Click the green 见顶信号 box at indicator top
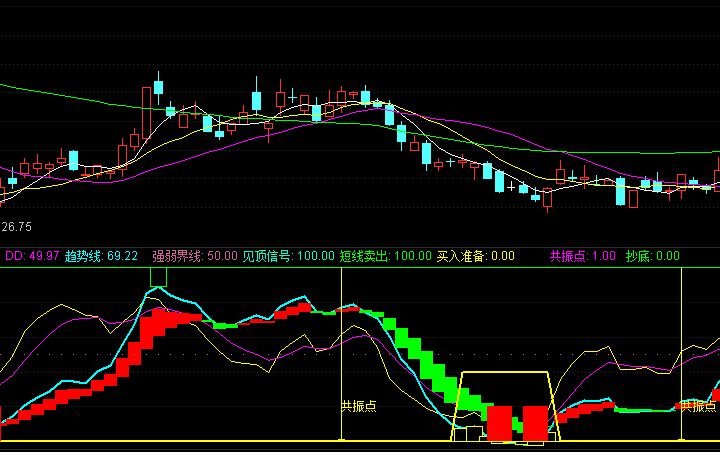The height and width of the screenshot is (452, 720). tap(158, 277)
